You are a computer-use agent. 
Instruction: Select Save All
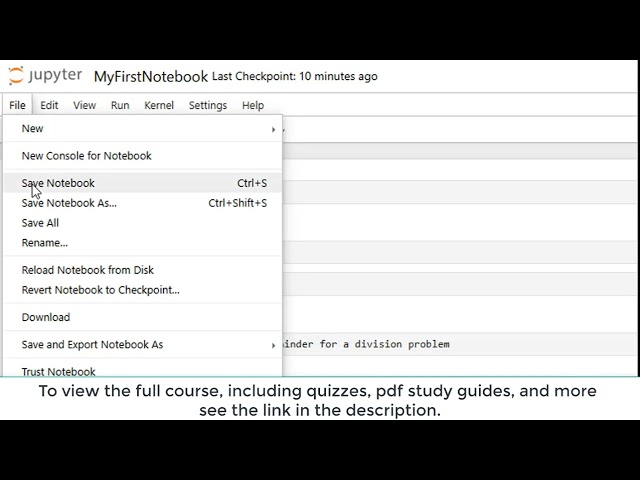click(142, 223)
